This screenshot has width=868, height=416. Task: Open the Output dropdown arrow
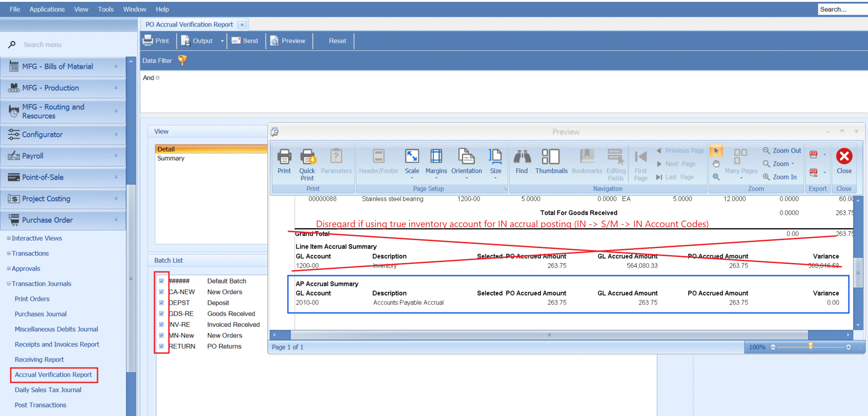pos(222,41)
